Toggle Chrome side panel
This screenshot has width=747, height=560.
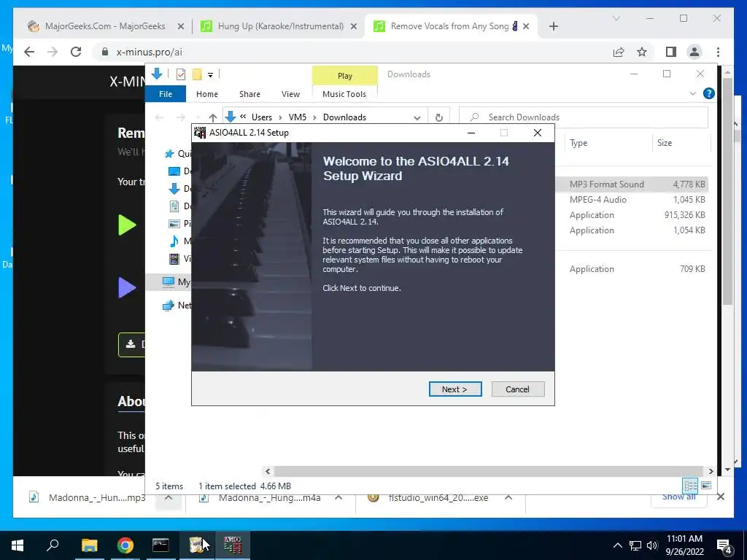pos(671,52)
